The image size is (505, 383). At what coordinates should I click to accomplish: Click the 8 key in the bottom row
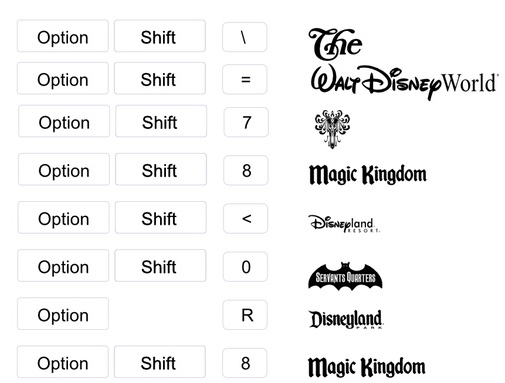(x=245, y=363)
